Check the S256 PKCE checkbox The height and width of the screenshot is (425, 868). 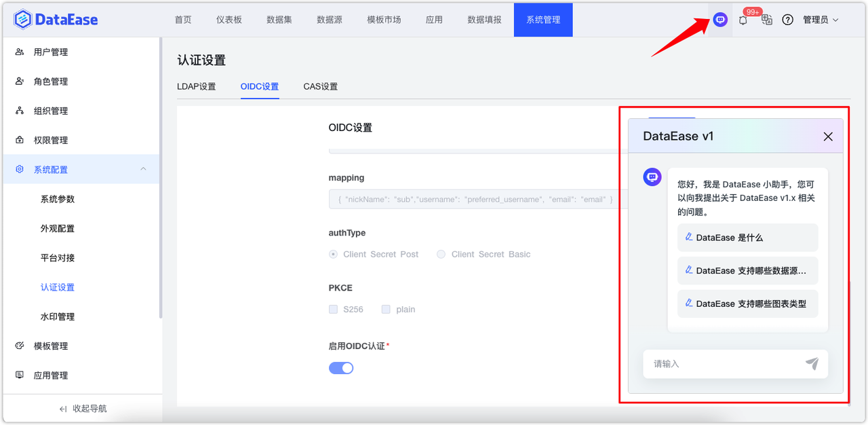[333, 309]
